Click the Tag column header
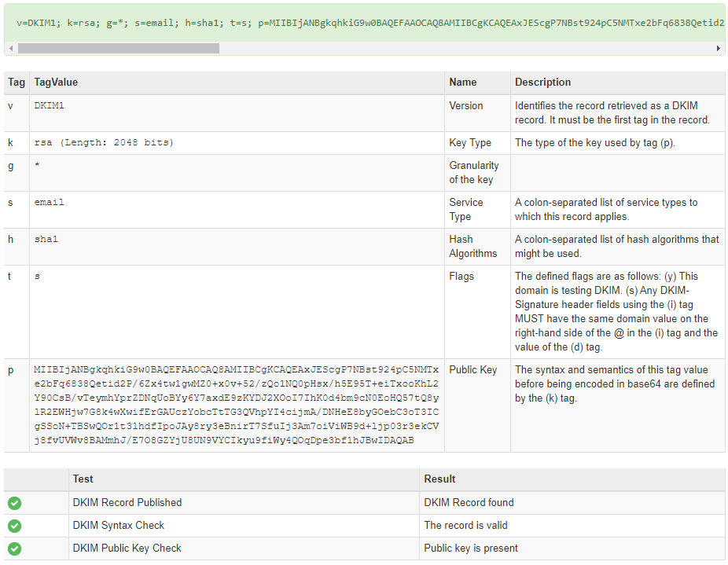Image resolution: width=728 pixels, height=565 pixels. [17, 83]
